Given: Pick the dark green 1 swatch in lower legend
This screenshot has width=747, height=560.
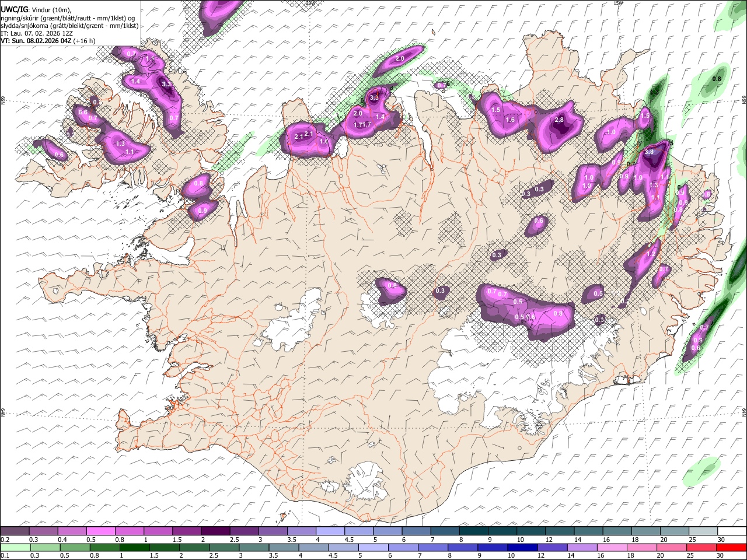Looking at the screenshot, I should pyautogui.click(x=134, y=547).
